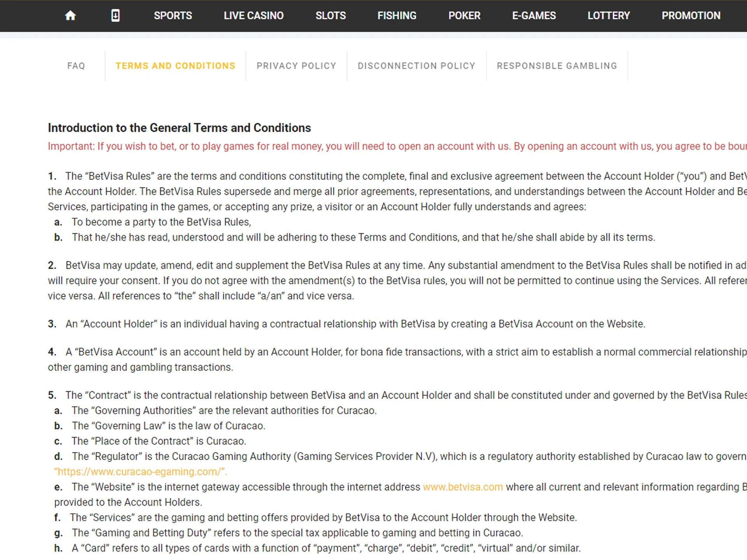
Task: Click the line 'The "Governing Law" is the law of Curacao.'
Action: pyautogui.click(x=168, y=426)
